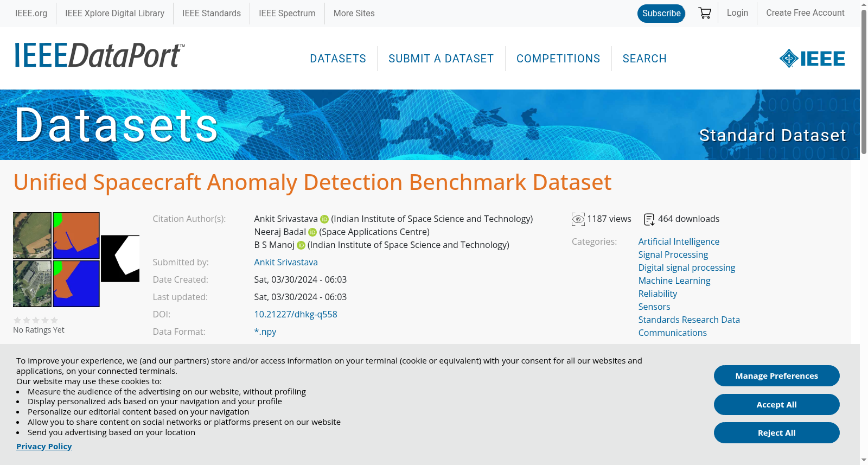Image resolution: width=868 pixels, height=465 pixels.
Task: Open B S Manoj's ORCID icon
Action: click(x=301, y=245)
